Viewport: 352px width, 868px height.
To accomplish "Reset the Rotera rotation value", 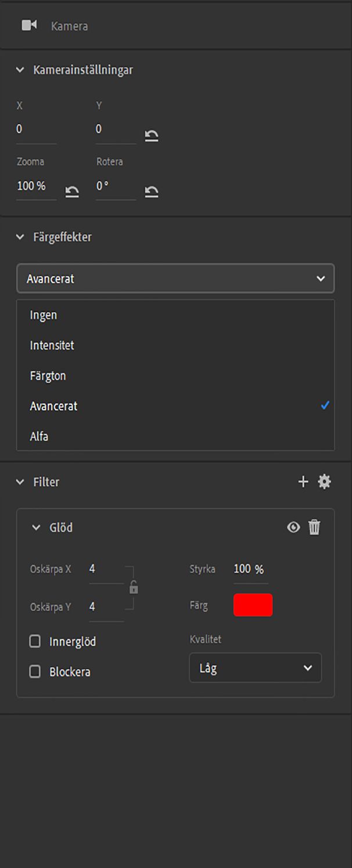I will point(152,192).
